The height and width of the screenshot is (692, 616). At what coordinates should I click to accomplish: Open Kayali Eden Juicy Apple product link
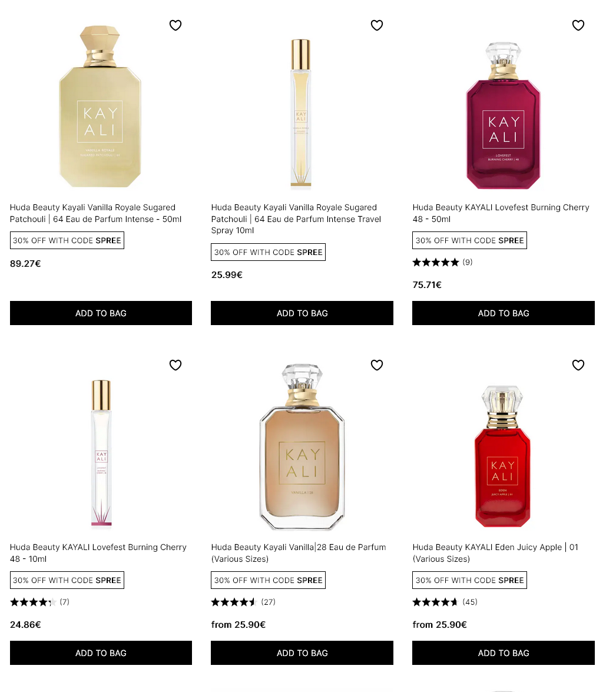[495, 553]
